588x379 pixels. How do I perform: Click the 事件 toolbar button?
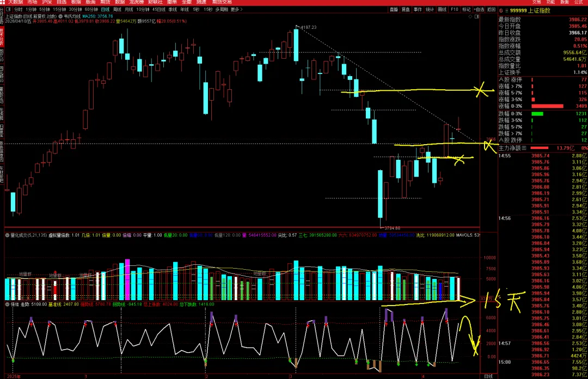coord(418,9)
